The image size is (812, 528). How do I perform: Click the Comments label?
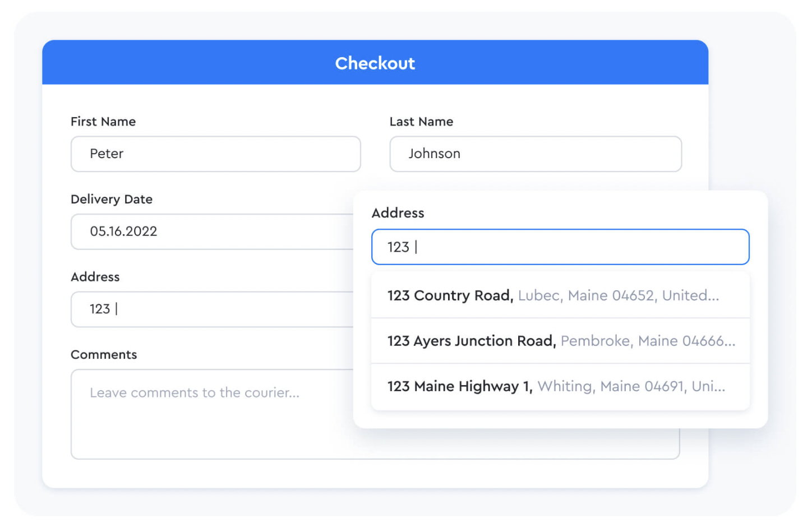[x=104, y=355]
